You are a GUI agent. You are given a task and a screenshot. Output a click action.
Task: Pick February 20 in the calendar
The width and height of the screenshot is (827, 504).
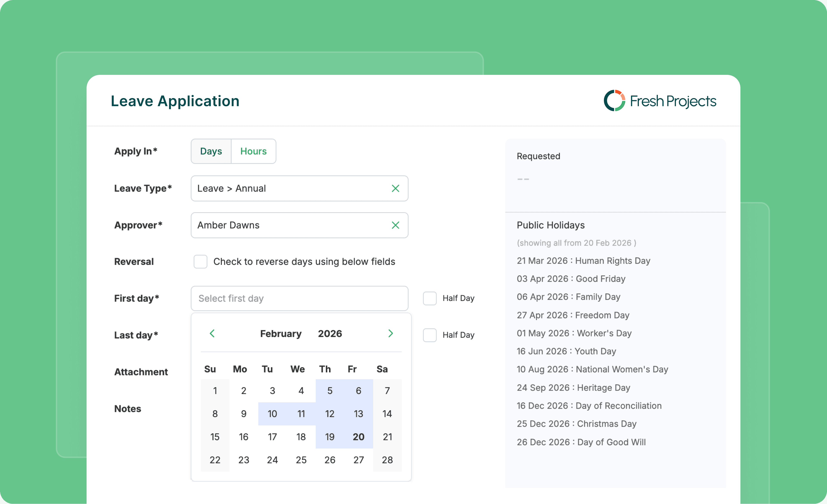358,437
